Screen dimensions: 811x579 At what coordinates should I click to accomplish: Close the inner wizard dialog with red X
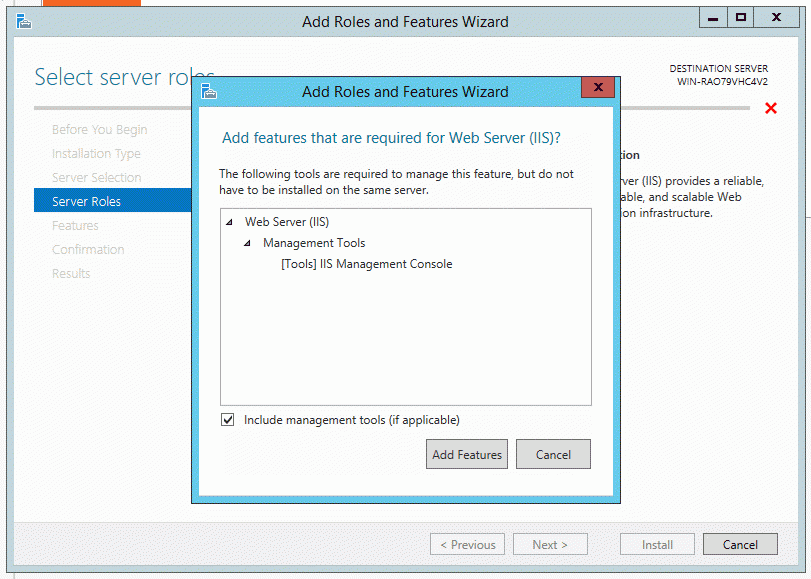598,87
